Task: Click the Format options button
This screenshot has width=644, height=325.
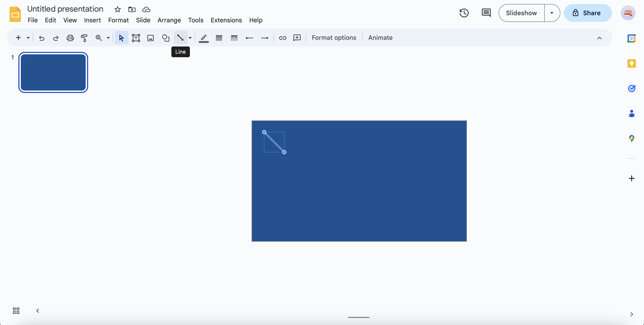Action: [334, 38]
